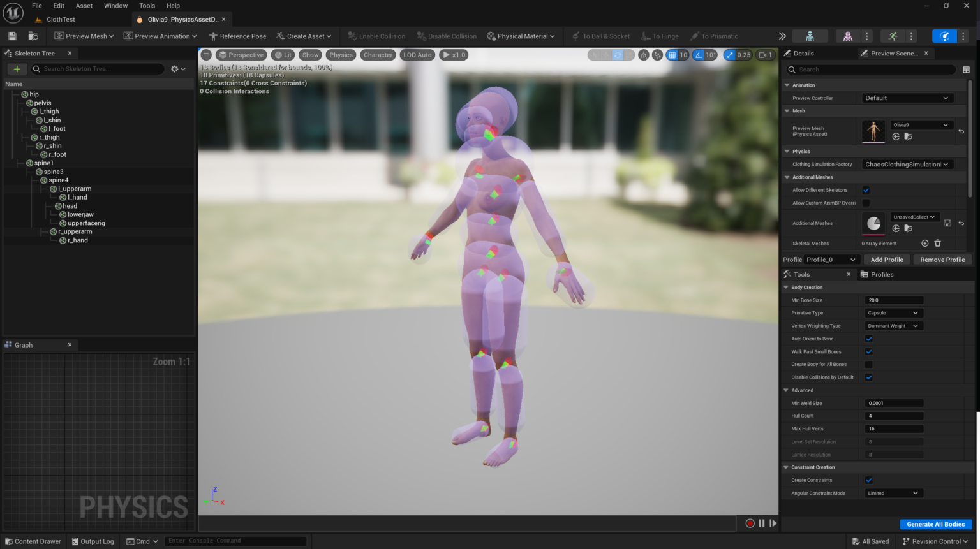
Task: Open the Primitive Type dropdown
Action: (893, 312)
